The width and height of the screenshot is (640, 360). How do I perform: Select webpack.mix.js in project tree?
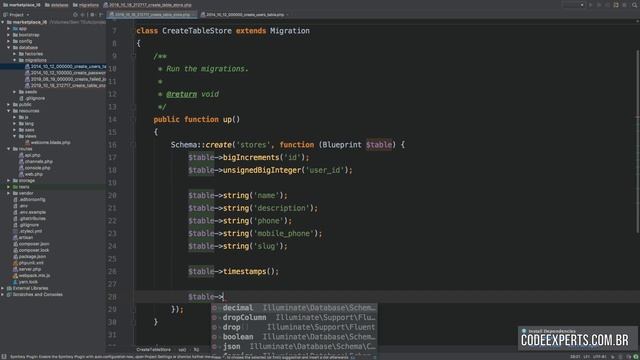32,276
